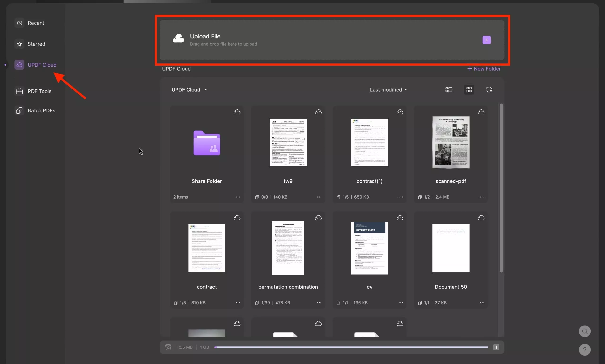
Task: Click the page count icon under cv
Action: pyautogui.click(x=338, y=303)
